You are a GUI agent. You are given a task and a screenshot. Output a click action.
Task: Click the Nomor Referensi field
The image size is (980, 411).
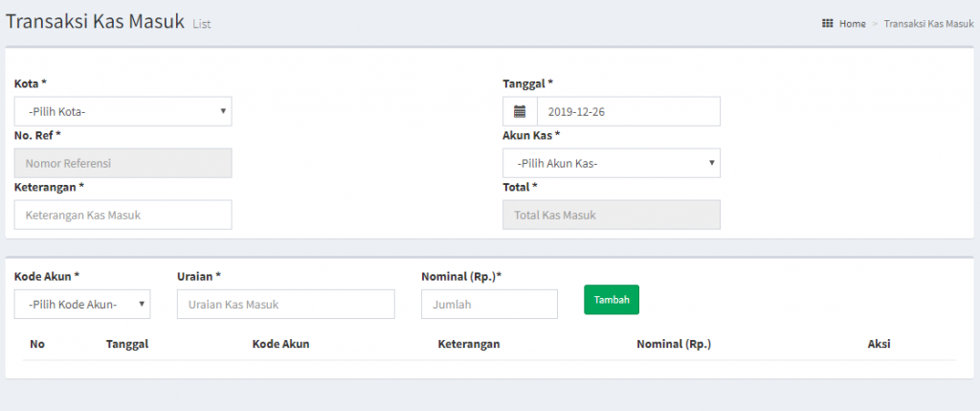pyautogui.click(x=123, y=163)
